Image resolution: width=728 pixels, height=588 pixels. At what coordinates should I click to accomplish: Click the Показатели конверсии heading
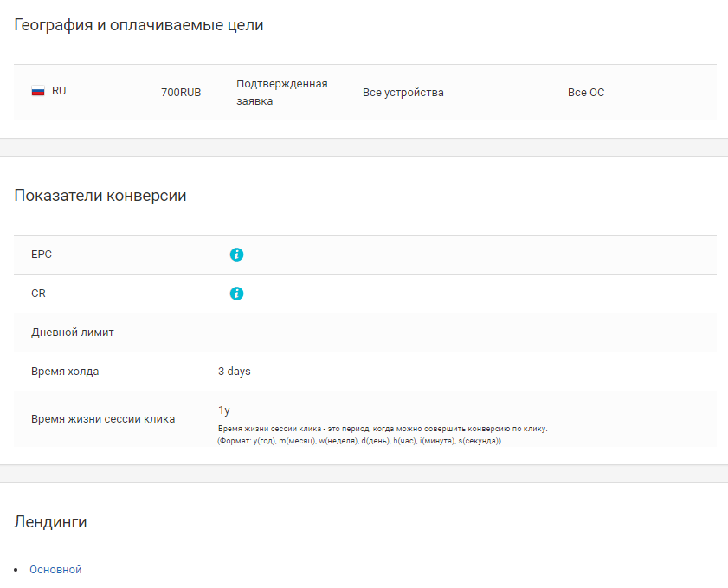100,196
